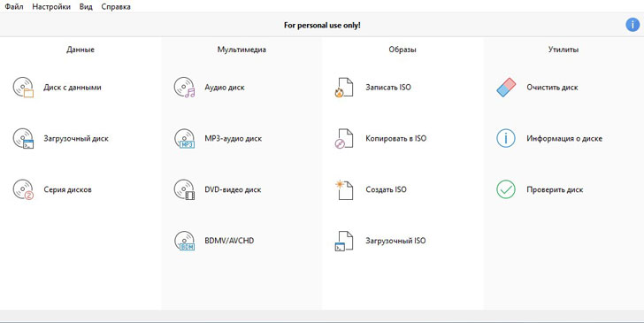Screen dimensions: 644x323
Task: Select the Загрузочный диск icon
Action: tap(23, 138)
